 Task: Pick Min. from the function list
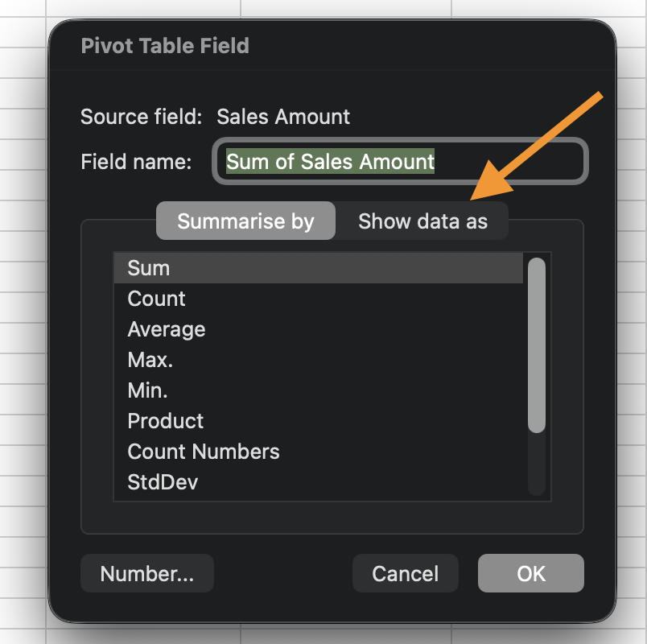tap(148, 390)
